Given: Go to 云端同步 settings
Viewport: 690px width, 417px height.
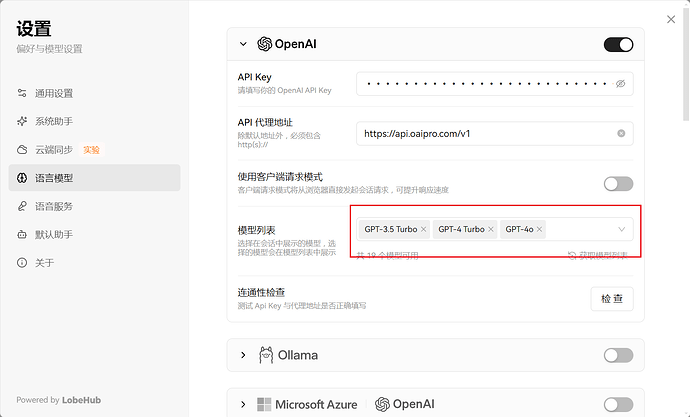Looking at the screenshot, I should pyautogui.click(x=94, y=150).
